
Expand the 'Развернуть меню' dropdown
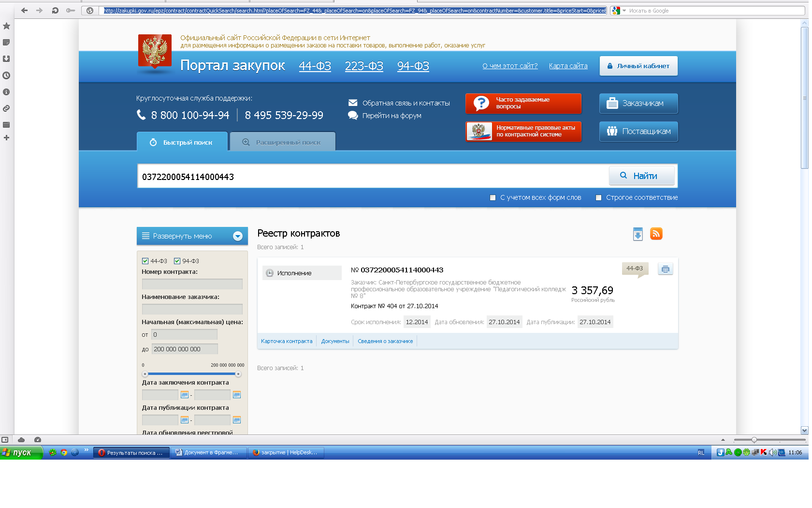pyautogui.click(x=192, y=236)
